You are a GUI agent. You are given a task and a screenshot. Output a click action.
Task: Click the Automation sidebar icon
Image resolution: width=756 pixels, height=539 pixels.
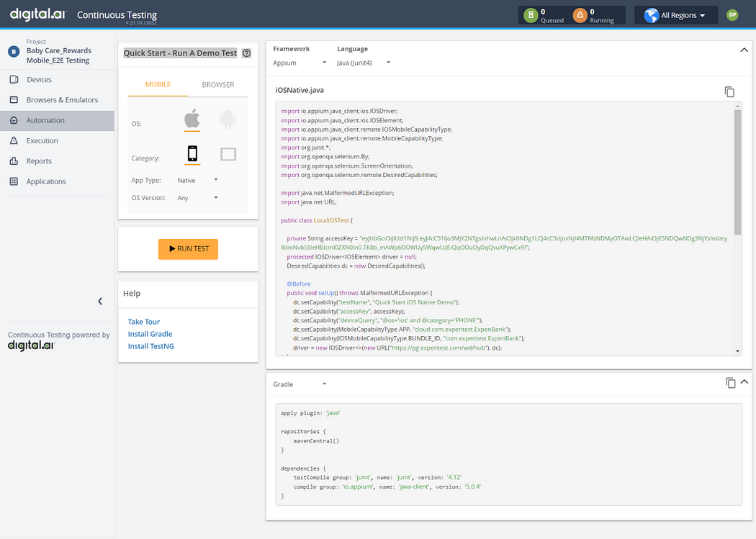(x=14, y=120)
